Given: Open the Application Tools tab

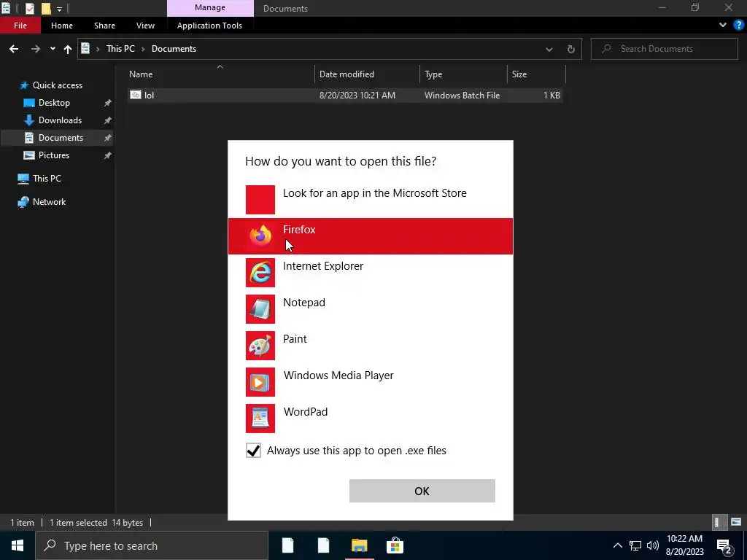Looking at the screenshot, I should point(209,26).
